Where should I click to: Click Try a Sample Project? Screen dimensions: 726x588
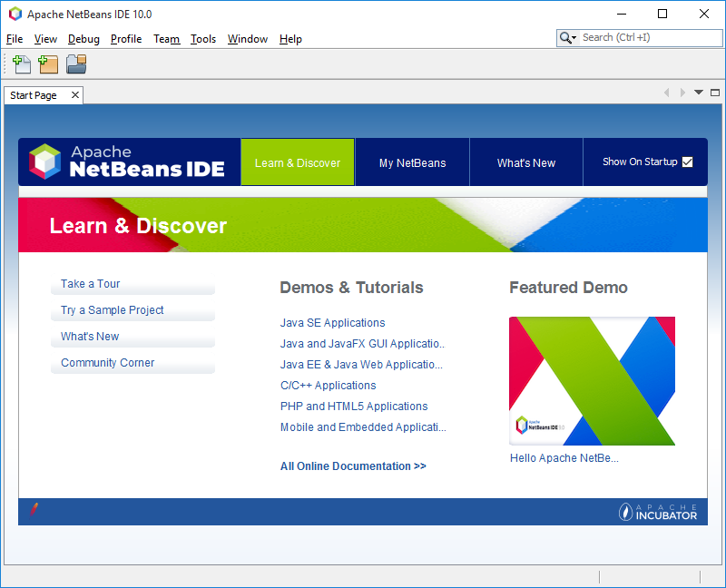132,310
